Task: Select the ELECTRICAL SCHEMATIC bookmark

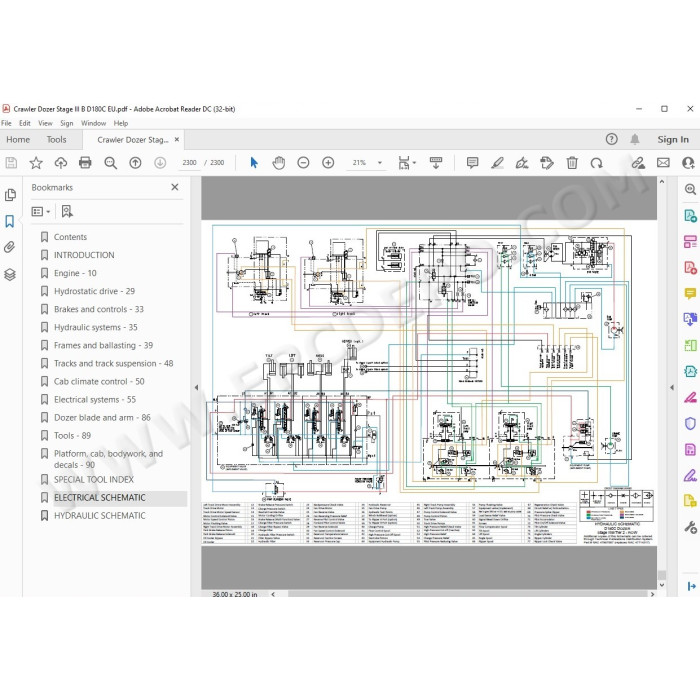Action: click(x=100, y=498)
